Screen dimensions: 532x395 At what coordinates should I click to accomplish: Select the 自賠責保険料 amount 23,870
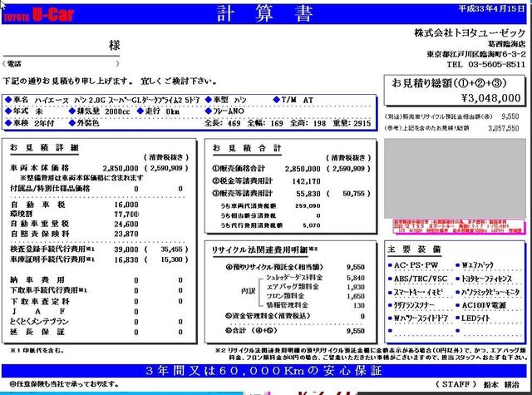[126, 234]
